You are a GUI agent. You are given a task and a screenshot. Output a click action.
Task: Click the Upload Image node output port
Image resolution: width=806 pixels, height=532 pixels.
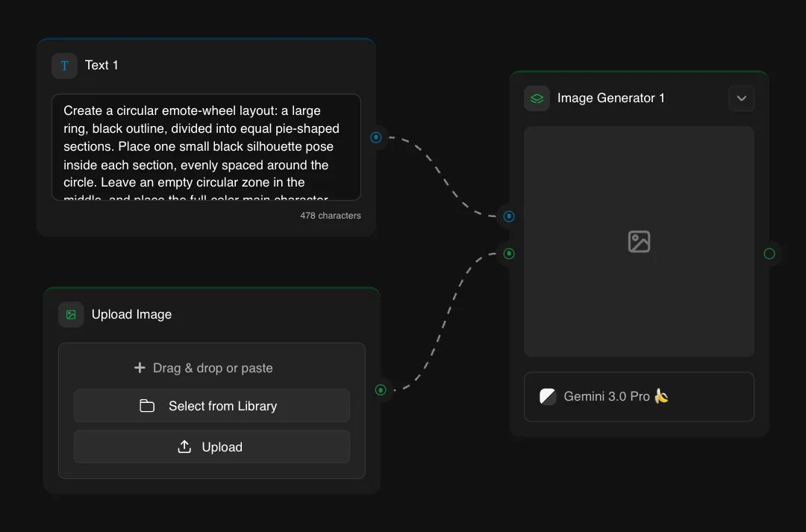[x=381, y=389]
